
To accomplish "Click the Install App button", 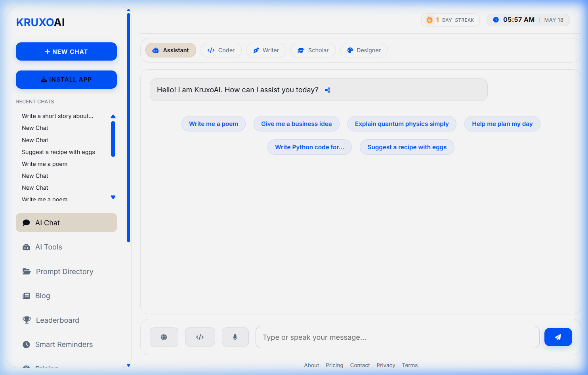I will coord(66,80).
